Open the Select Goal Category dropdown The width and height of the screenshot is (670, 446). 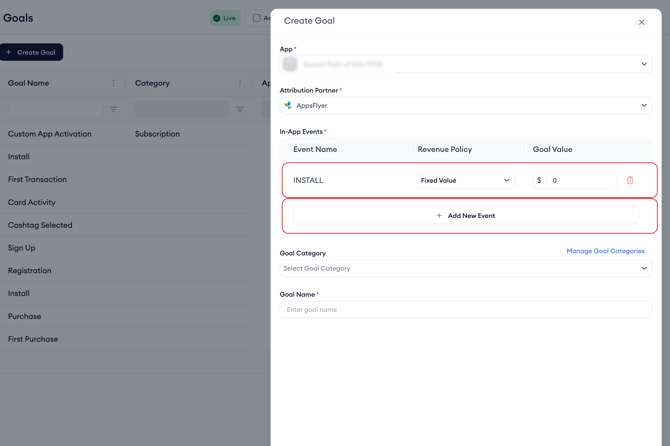pos(465,268)
